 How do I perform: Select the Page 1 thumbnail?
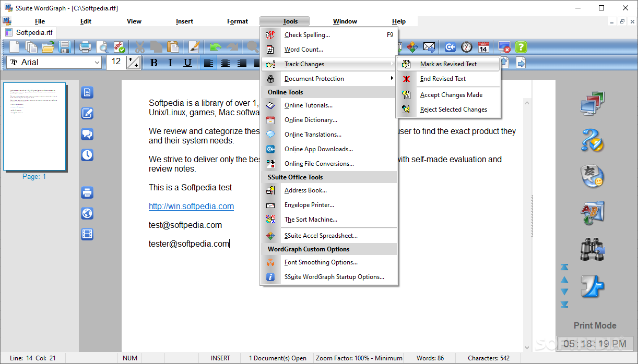(x=34, y=127)
